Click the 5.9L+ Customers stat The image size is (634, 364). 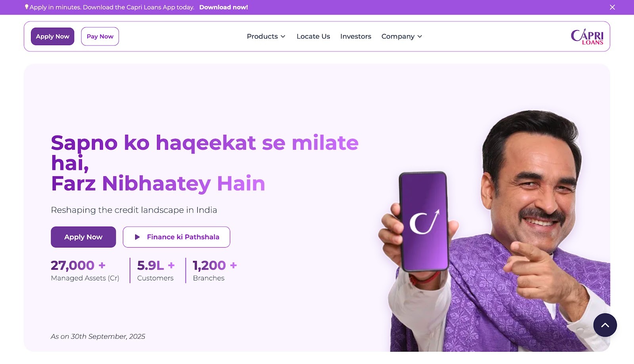(156, 271)
